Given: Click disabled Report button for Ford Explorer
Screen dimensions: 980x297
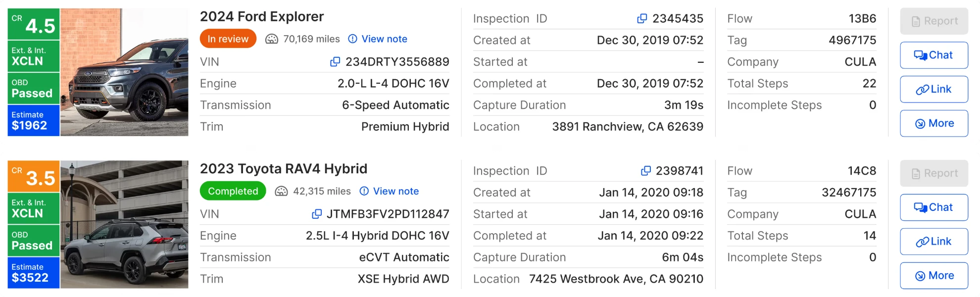Looking at the screenshot, I should click(934, 21).
